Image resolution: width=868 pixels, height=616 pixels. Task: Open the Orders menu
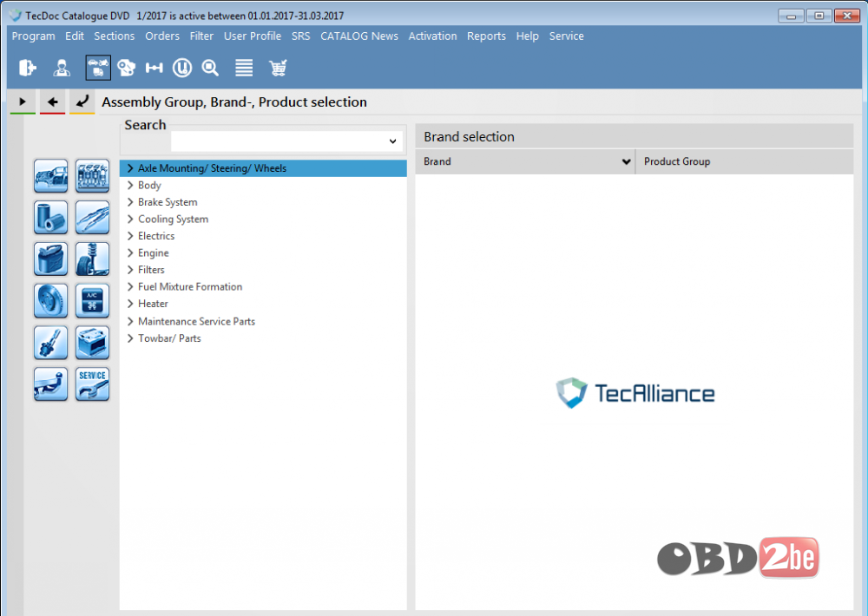click(162, 36)
